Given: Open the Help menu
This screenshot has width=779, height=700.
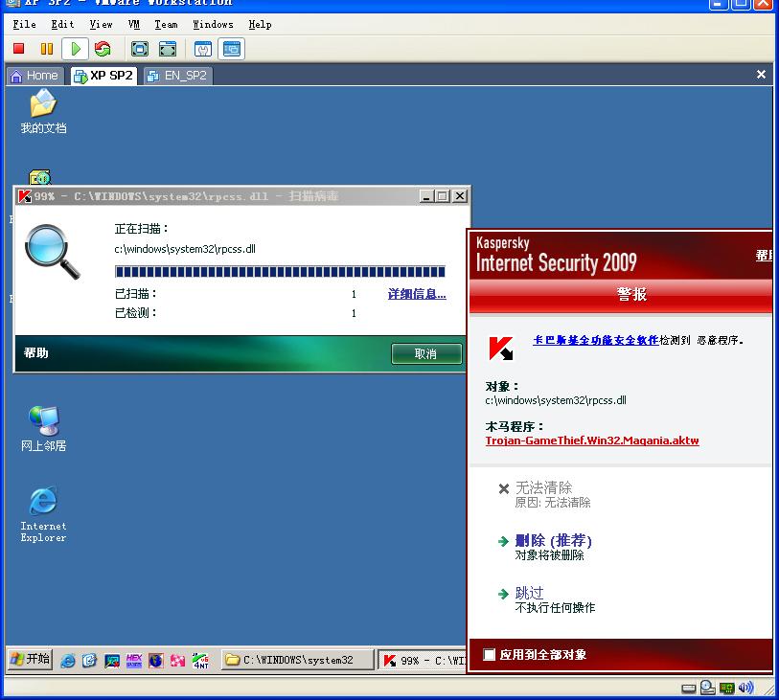Looking at the screenshot, I should click(260, 24).
